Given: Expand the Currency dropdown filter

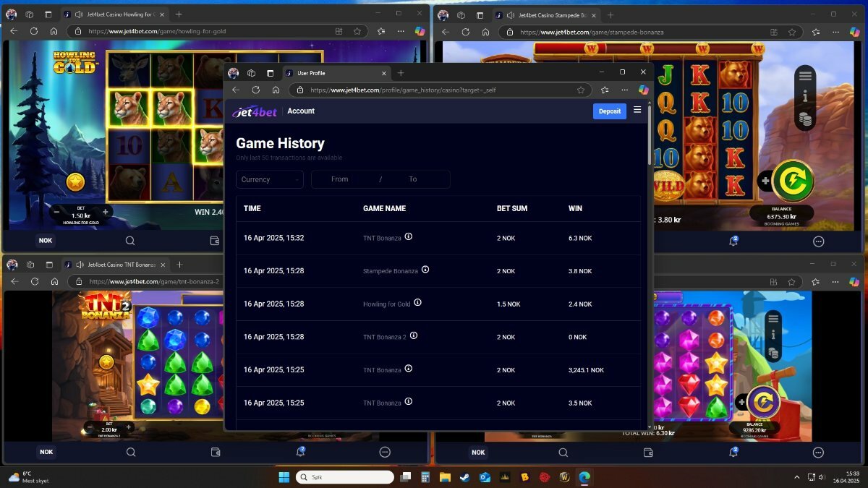Looking at the screenshot, I should 270,179.
